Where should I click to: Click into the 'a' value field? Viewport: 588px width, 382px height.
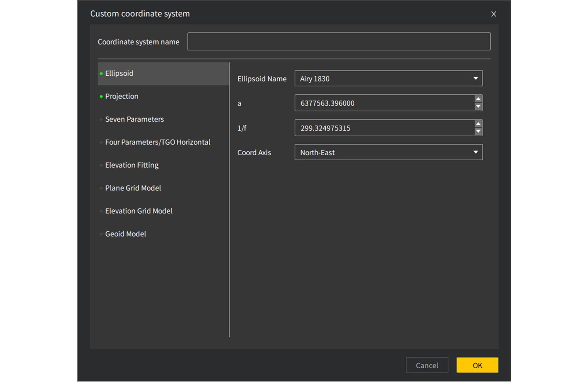click(x=384, y=103)
